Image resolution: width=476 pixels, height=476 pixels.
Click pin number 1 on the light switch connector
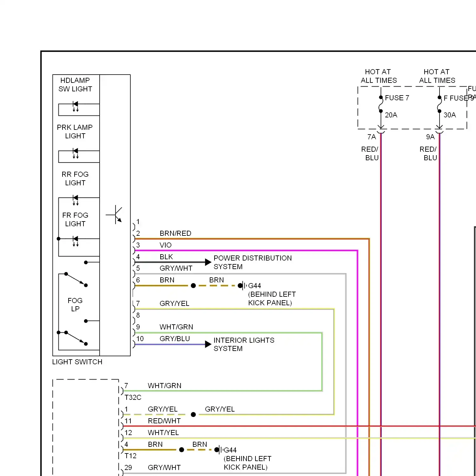pyautogui.click(x=138, y=222)
